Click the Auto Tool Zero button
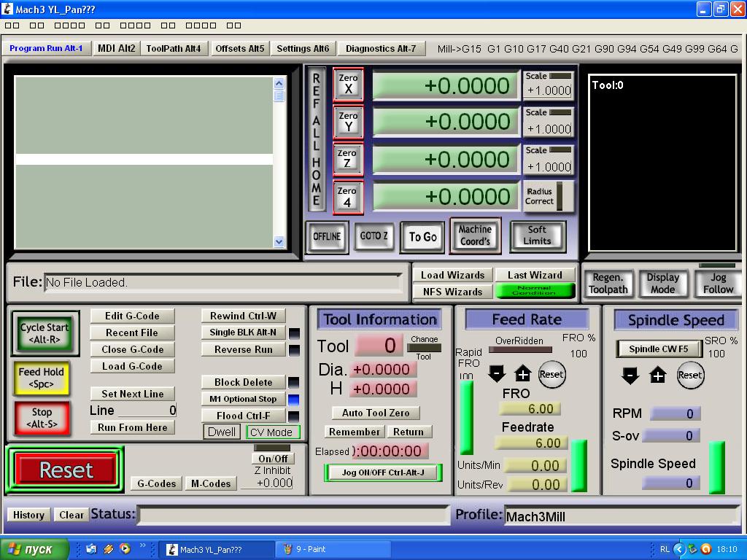Image resolution: width=747 pixels, height=560 pixels. pos(376,413)
